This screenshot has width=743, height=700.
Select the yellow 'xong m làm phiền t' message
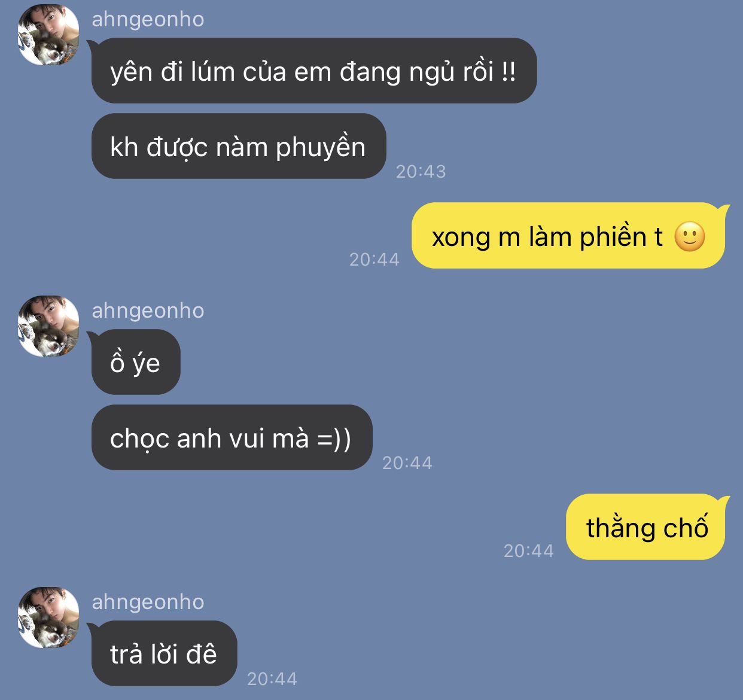pos(568,236)
